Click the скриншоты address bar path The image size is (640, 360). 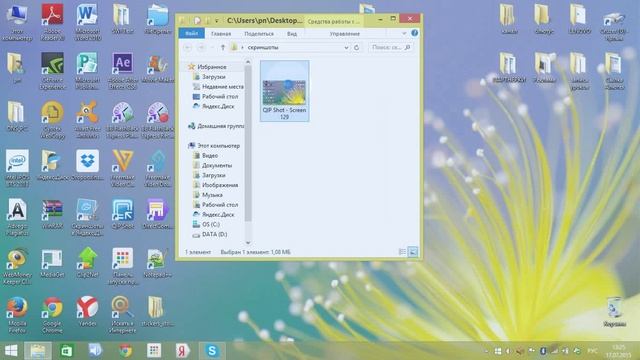263,47
